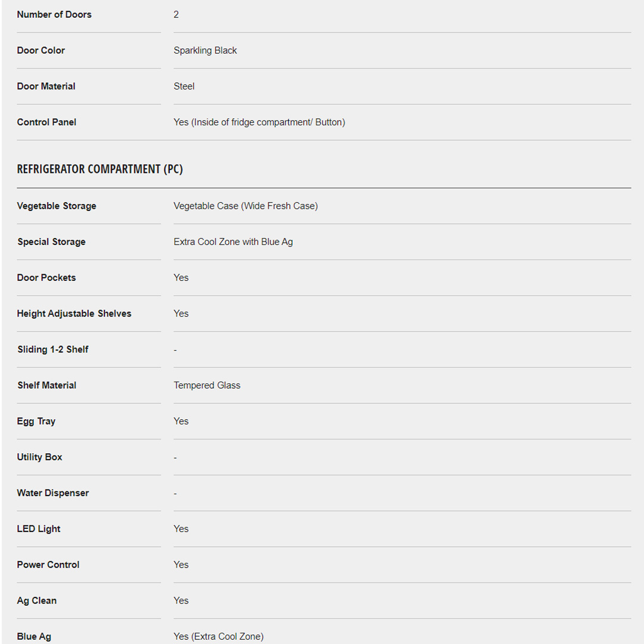The height and width of the screenshot is (644, 644).
Task: Click the Special Storage label
Action: (x=51, y=241)
